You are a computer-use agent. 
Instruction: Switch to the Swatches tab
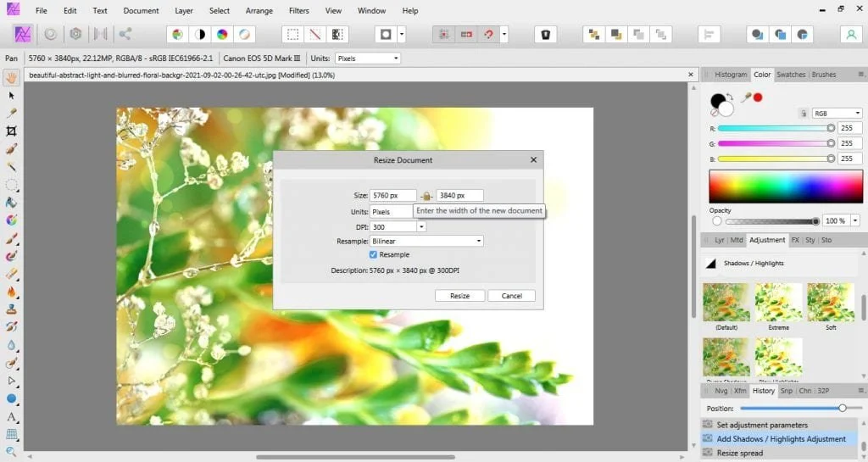coord(791,74)
